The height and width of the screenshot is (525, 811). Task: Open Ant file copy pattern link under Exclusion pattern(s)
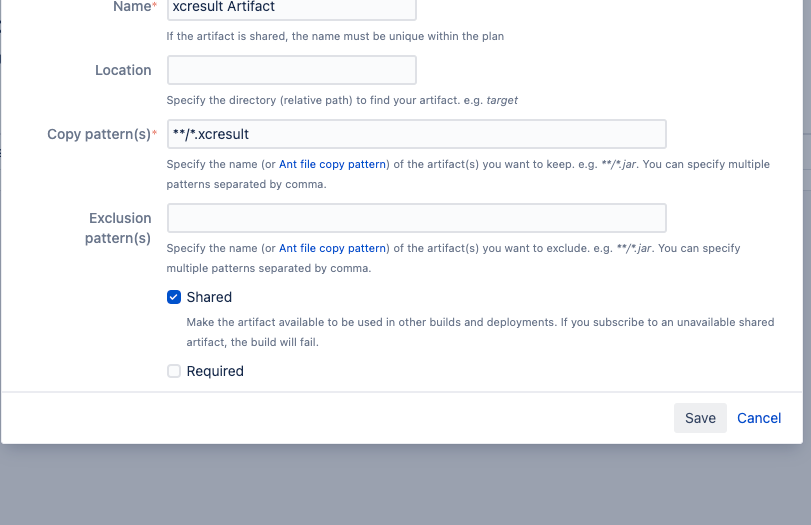pos(333,248)
